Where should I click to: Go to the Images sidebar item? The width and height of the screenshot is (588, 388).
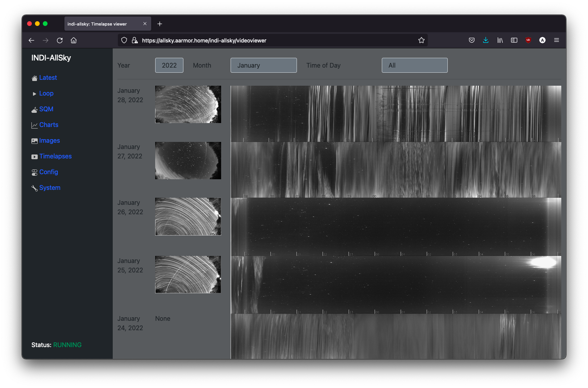pos(49,140)
